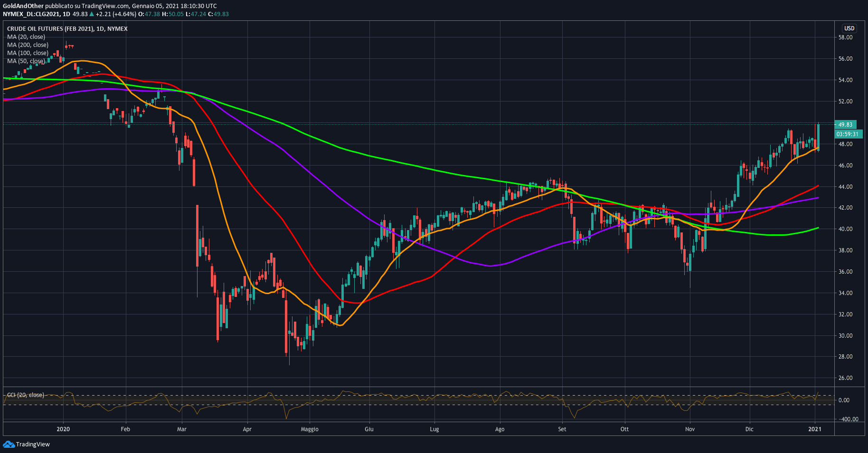The width and height of the screenshot is (868, 453).
Task: Click the high value H:50.05
Action: click(173, 14)
